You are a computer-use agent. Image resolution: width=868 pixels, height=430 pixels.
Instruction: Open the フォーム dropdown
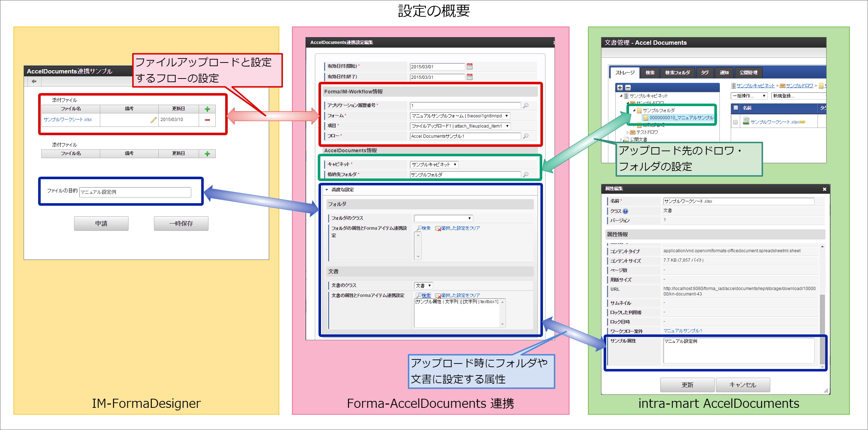[460, 116]
